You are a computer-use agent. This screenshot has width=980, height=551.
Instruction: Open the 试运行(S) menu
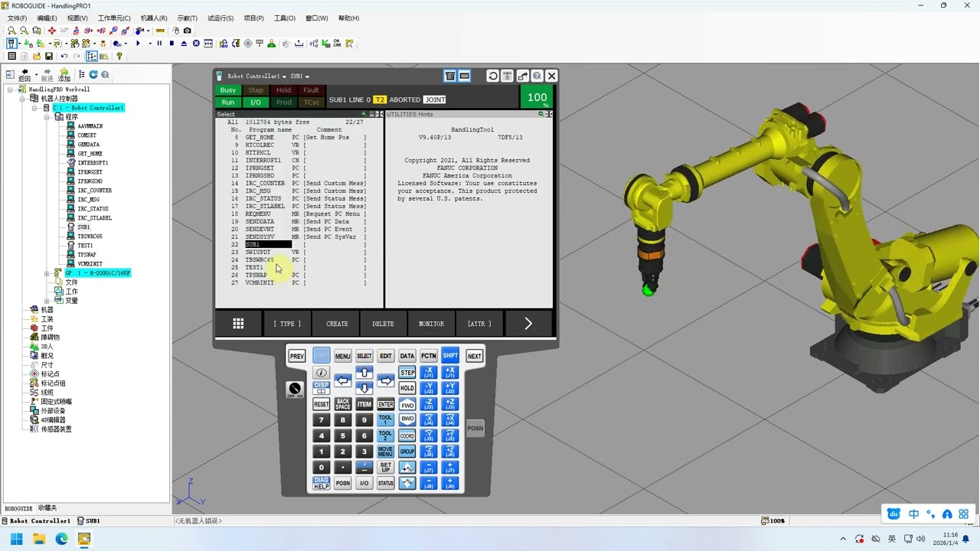click(x=220, y=18)
